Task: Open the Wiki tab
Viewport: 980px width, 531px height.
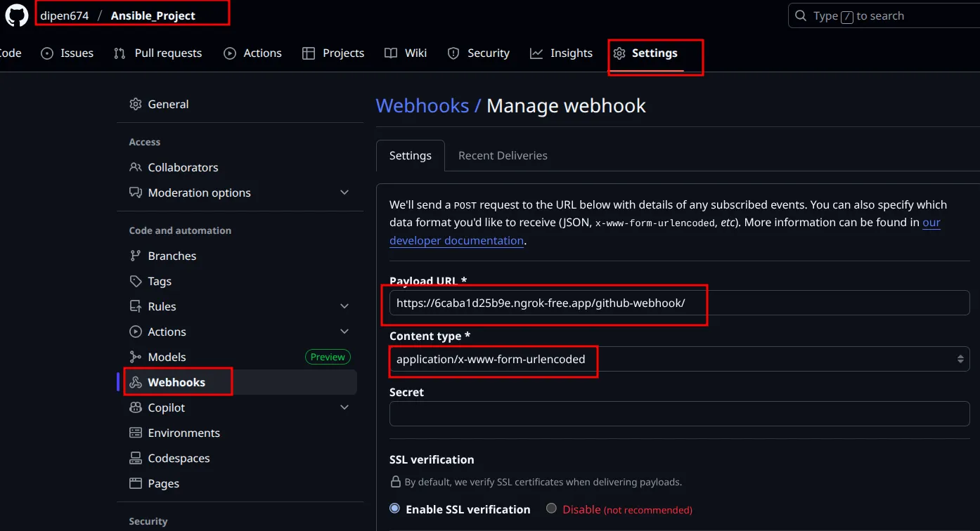Action: pyautogui.click(x=406, y=53)
